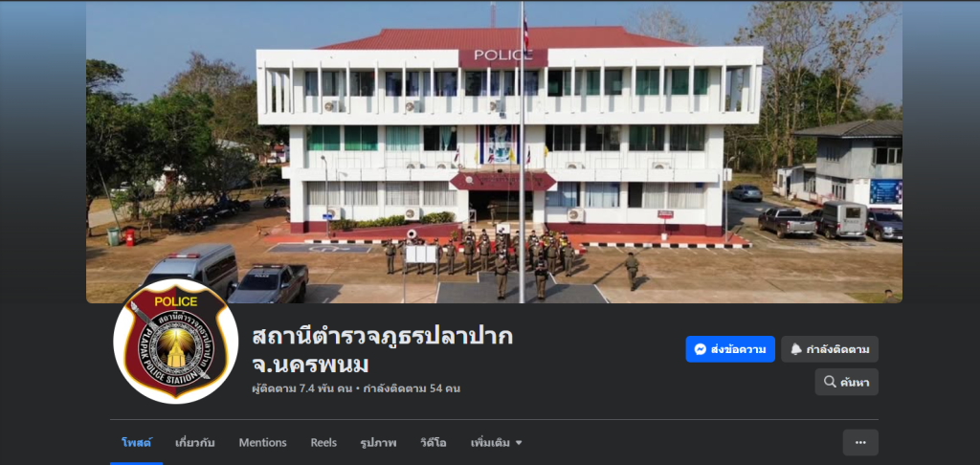Click the magnifying glass search icon
Viewport: 980px width, 465px height.
[x=830, y=382]
